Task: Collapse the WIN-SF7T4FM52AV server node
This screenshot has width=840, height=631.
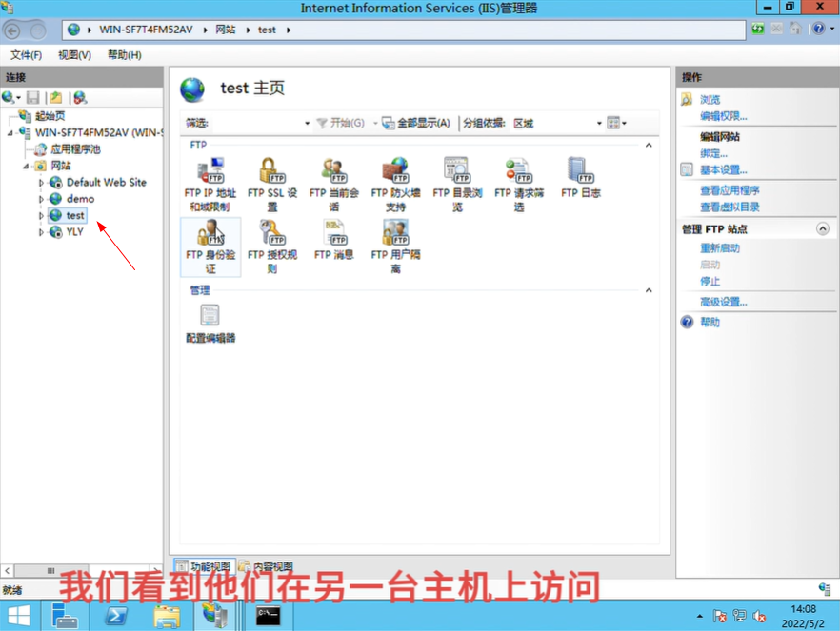Action: 10,132
